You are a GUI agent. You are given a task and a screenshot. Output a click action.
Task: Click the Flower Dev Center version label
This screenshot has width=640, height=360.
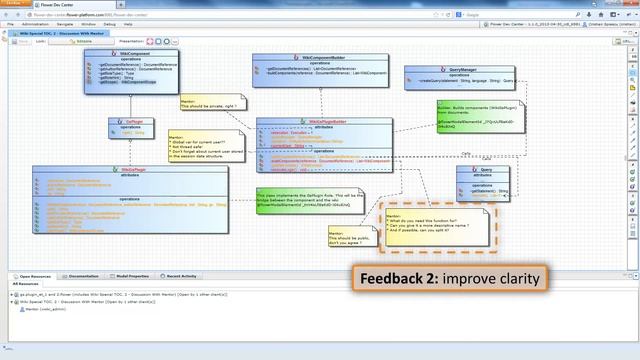click(535, 24)
